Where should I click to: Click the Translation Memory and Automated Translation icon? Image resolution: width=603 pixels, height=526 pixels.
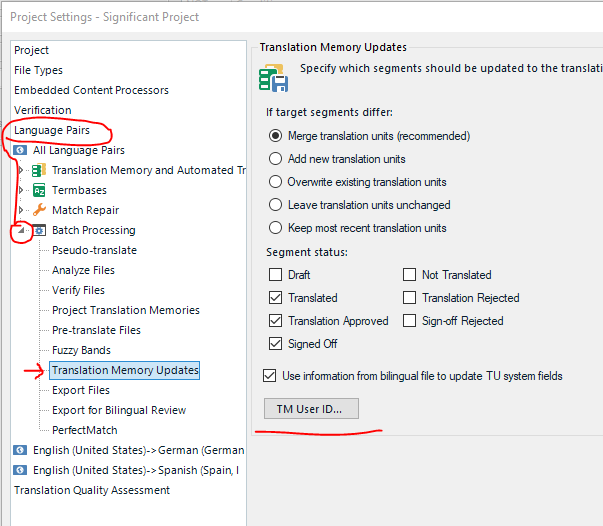tap(39, 170)
